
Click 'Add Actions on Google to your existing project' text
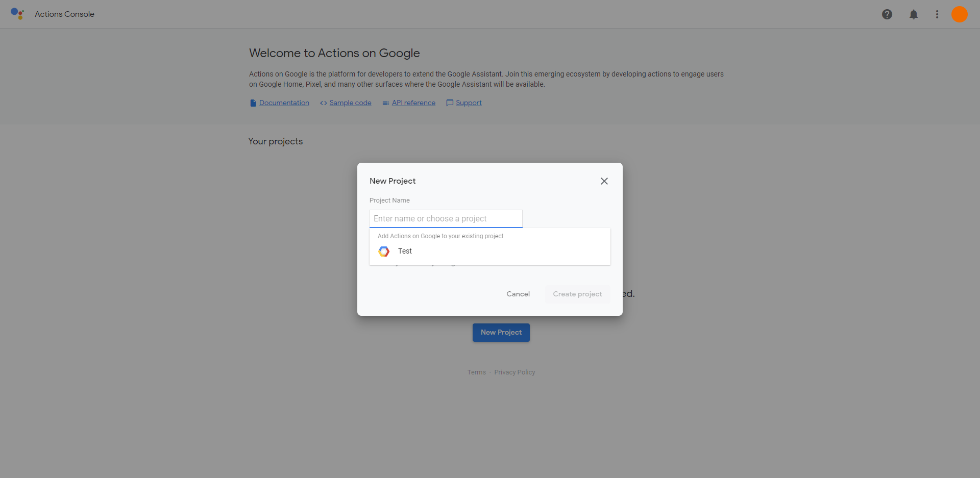click(440, 236)
